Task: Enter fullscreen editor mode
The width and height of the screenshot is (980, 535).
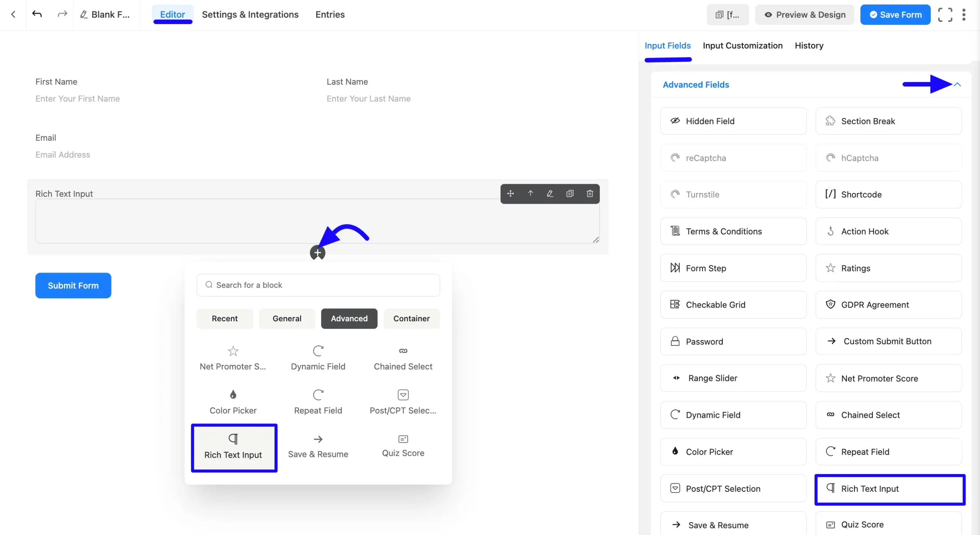Action: click(945, 15)
